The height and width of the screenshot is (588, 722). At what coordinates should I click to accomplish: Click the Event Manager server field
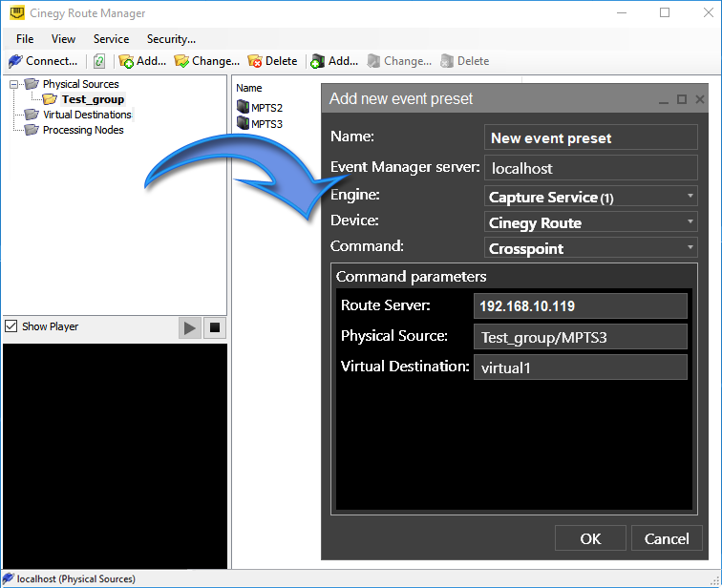click(591, 167)
